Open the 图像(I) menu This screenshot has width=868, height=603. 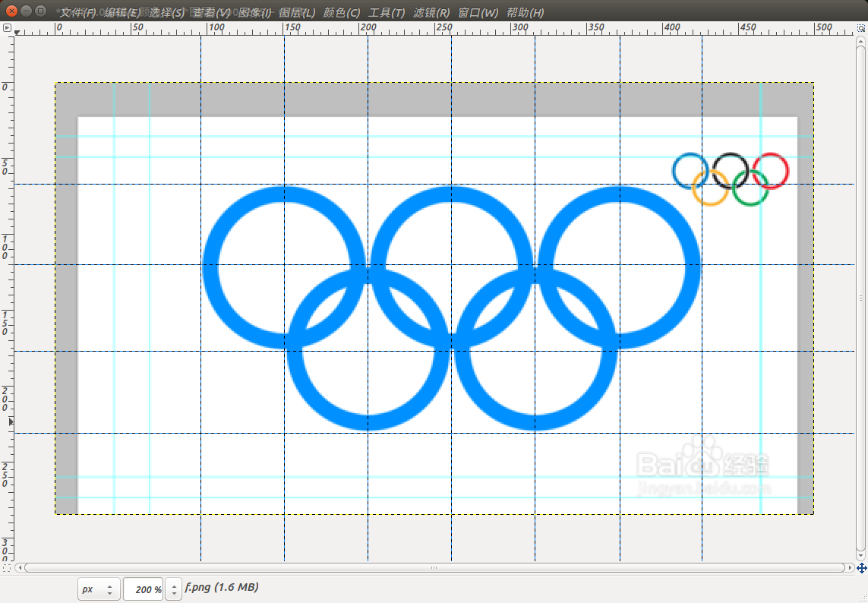click(254, 12)
